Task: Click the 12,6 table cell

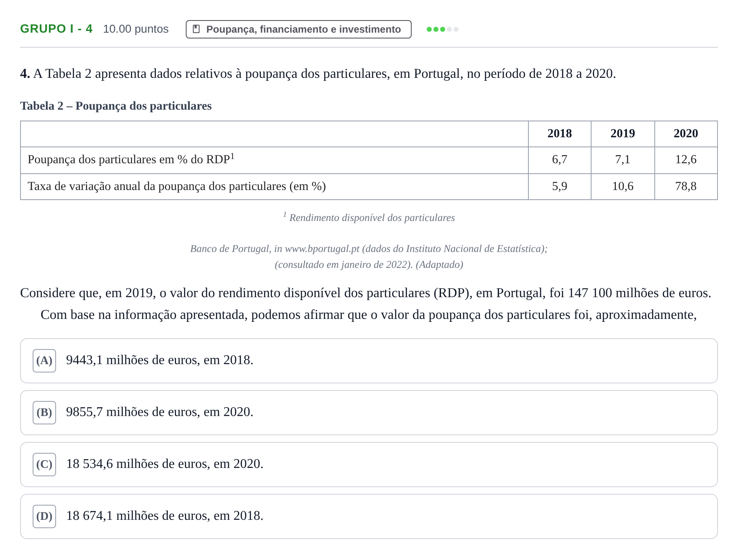Action: [x=686, y=160]
